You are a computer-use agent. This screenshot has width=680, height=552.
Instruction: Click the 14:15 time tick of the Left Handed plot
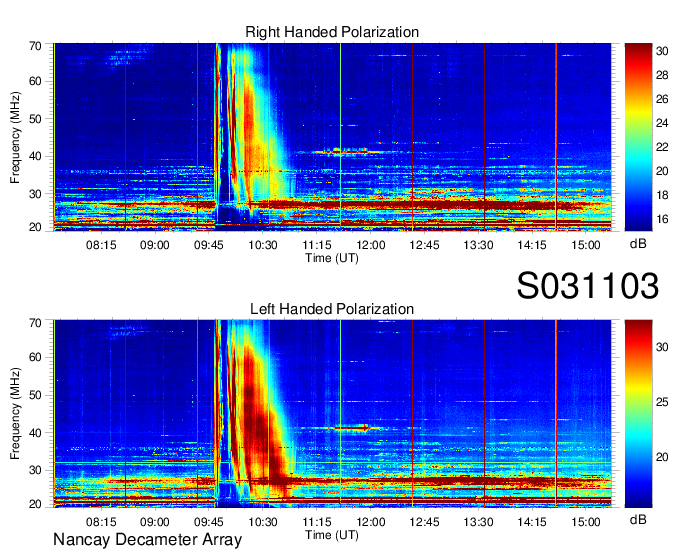pos(532,522)
